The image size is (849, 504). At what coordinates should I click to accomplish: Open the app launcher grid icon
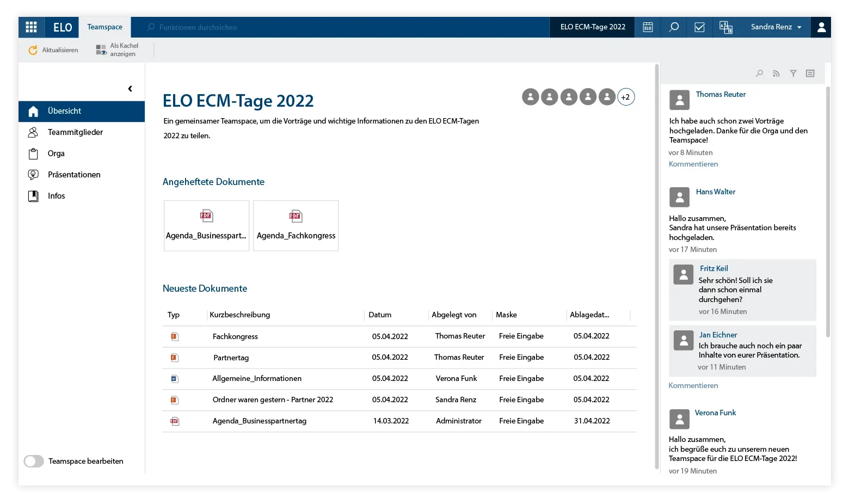(x=31, y=27)
